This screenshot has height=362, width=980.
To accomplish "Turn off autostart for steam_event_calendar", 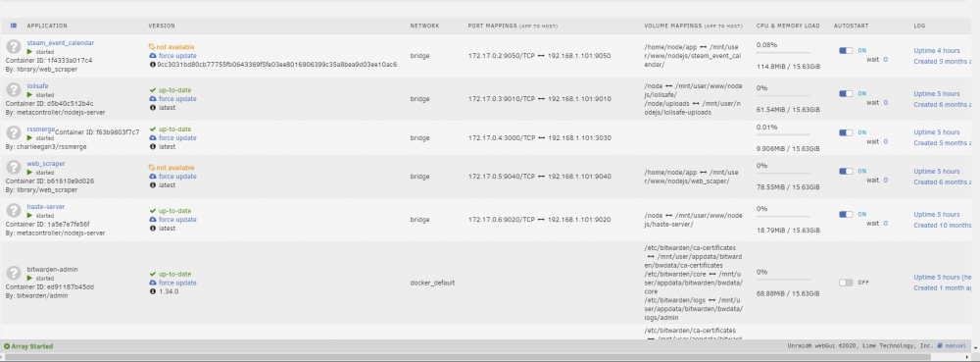I will [846, 51].
